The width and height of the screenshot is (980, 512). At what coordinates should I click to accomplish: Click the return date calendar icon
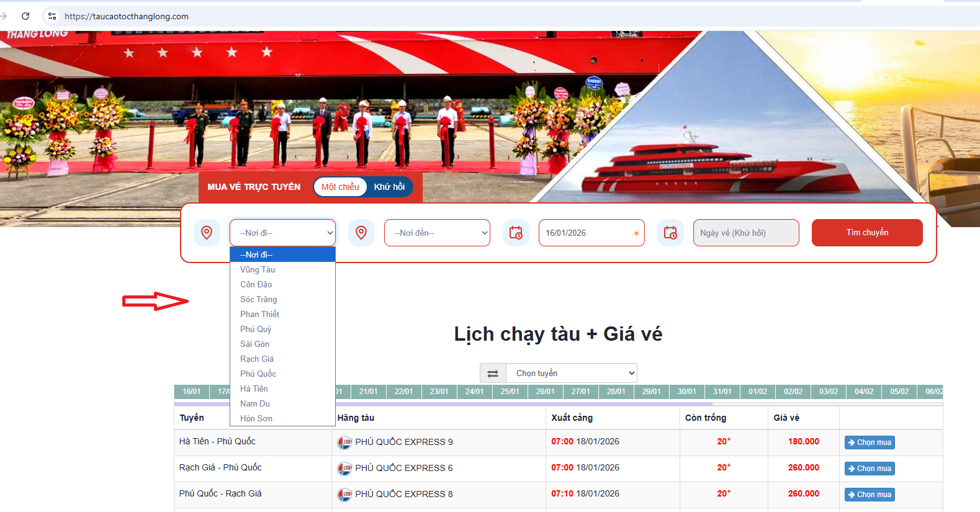670,233
